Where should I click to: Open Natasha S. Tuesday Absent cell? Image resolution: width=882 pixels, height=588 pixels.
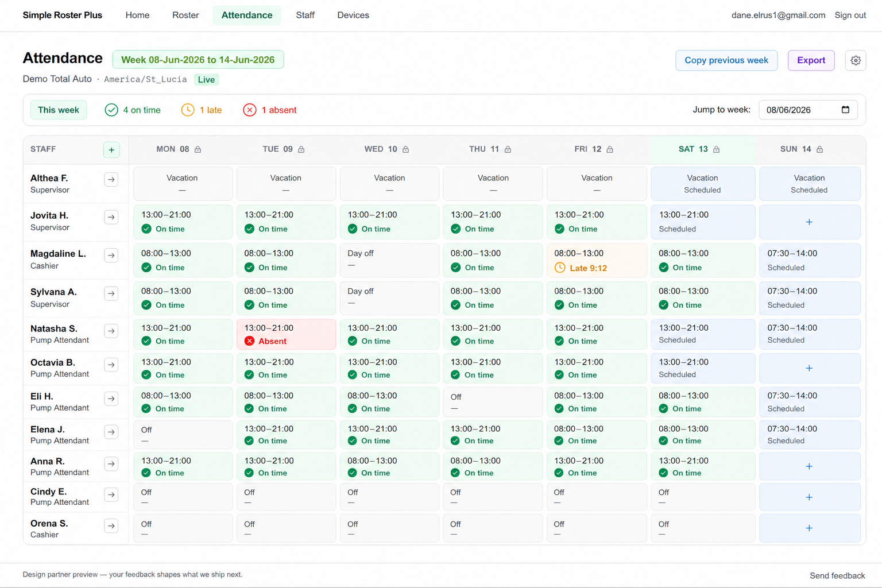click(x=286, y=334)
